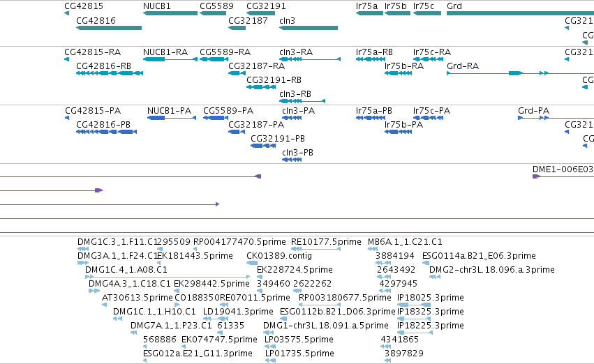Select Ir75a-RB transcript
The height and width of the screenshot is (364, 594).
tap(371, 59)
